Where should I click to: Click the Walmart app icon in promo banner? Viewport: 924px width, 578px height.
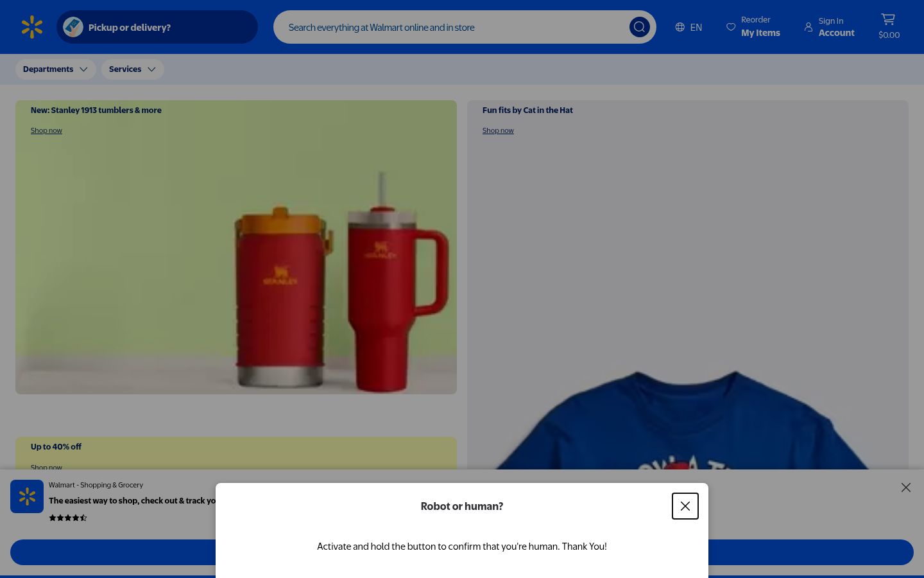point(27,496)
